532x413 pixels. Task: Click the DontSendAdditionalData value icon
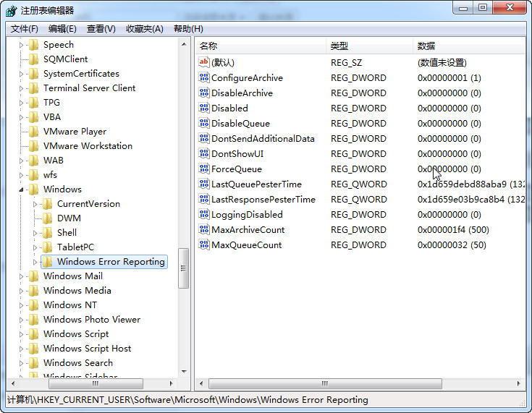click(204, 138)
